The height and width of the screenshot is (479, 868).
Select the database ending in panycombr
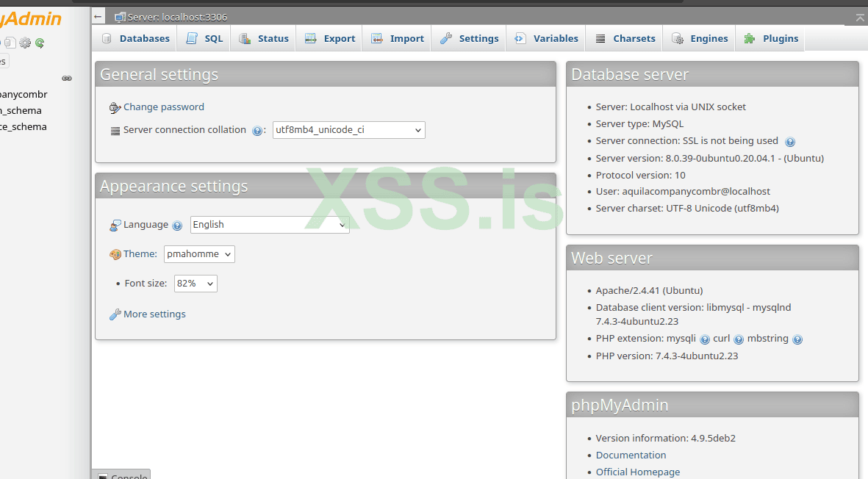pos(24,95)
